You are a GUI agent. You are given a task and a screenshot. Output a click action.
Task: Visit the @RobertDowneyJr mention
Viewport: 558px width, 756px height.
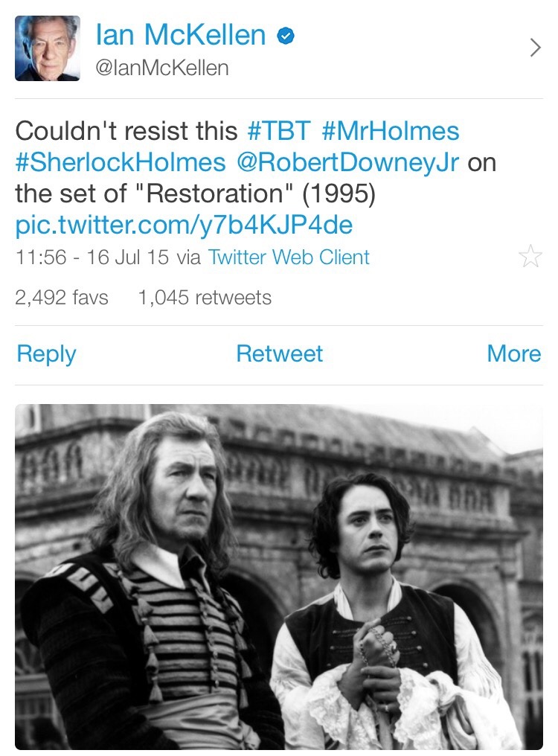[x=347, y=162]
